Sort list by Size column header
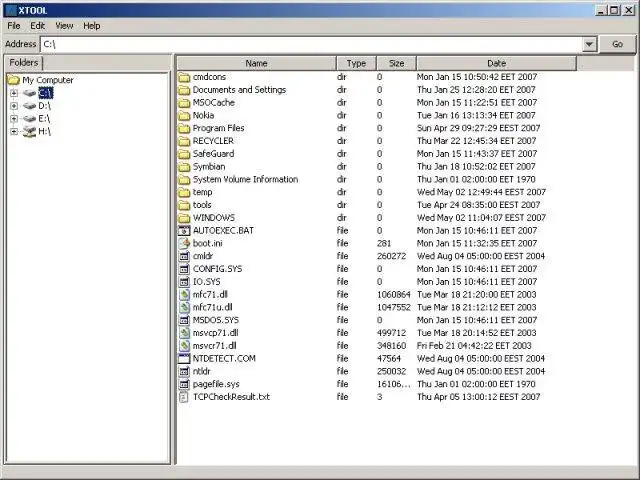This screenshot has height=480, width=640. tap(396, 63)
